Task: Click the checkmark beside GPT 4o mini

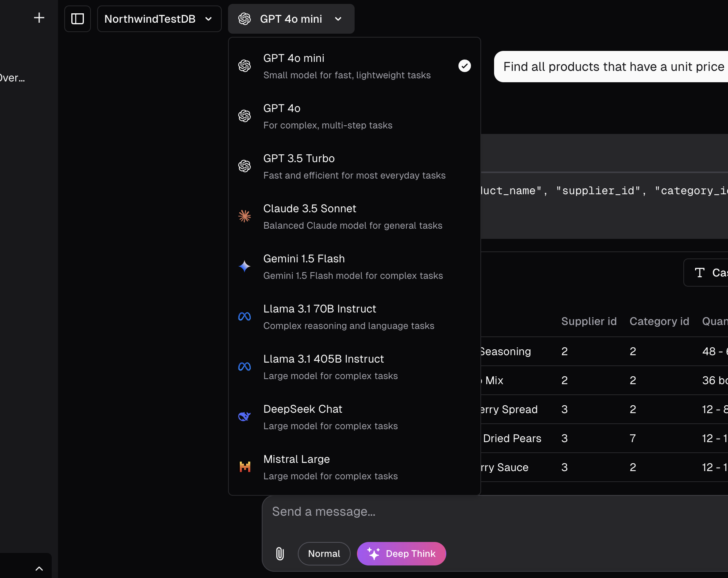Action: tap(465, 66)
